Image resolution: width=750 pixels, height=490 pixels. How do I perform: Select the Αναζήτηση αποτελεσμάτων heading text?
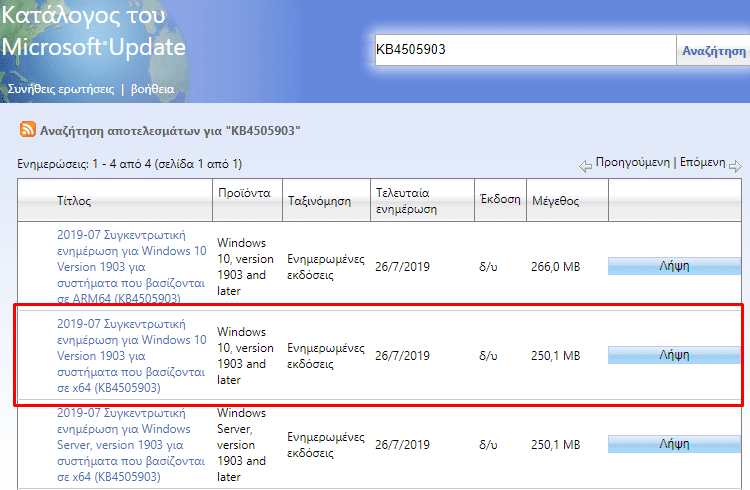tap(170, 131)
